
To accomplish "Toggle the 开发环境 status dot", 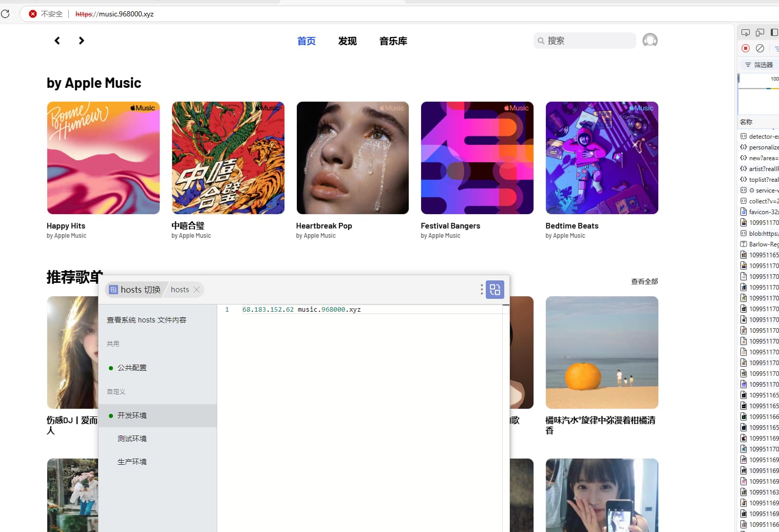I will click(111, 416).
